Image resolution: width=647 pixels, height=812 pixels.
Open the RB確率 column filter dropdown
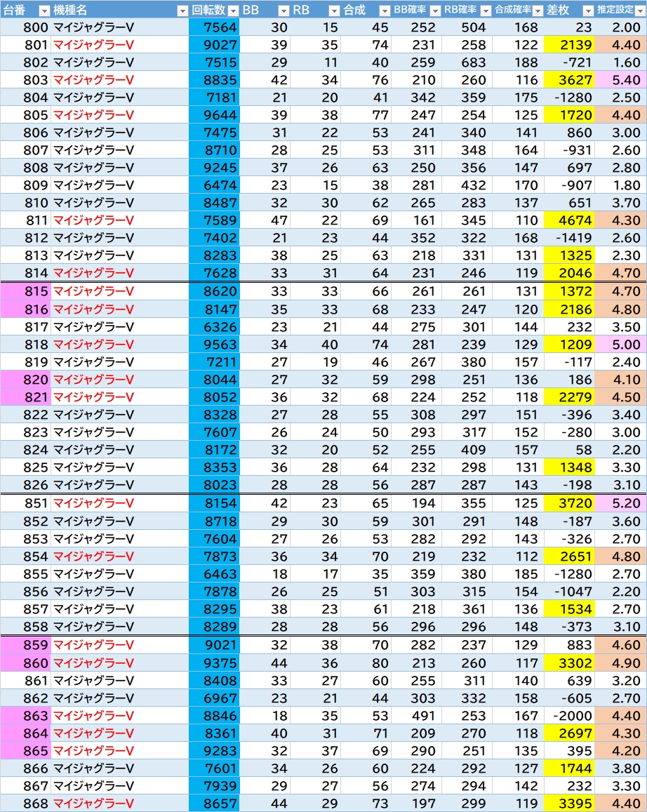click(x=486, y=11)
